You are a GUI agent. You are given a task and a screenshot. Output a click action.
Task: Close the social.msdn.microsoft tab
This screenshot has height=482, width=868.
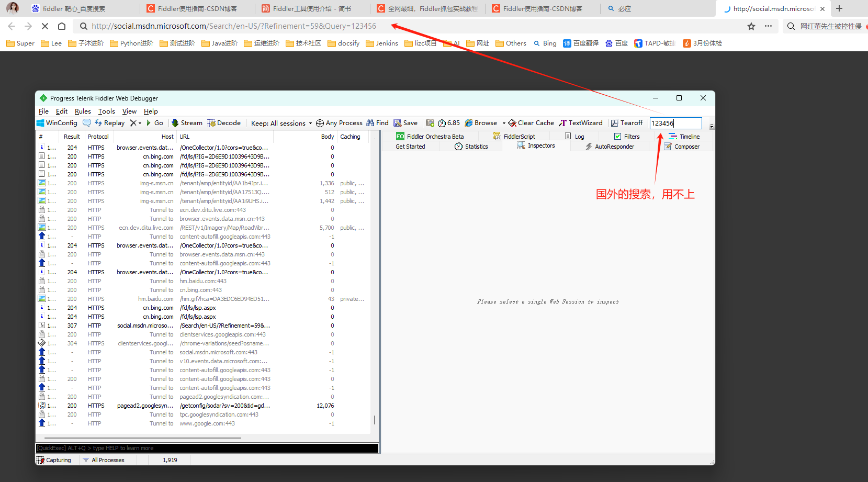tap(822, 8)
